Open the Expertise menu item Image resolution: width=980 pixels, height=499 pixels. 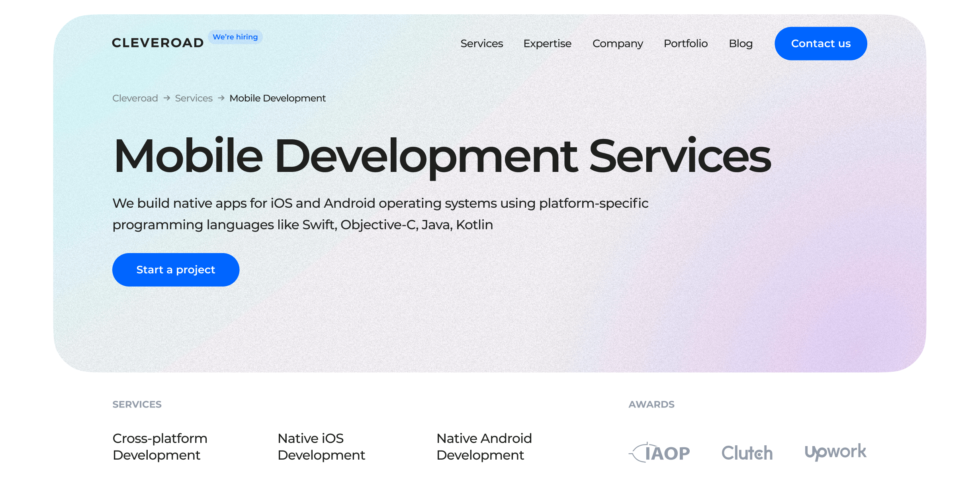tap(548, 44)
